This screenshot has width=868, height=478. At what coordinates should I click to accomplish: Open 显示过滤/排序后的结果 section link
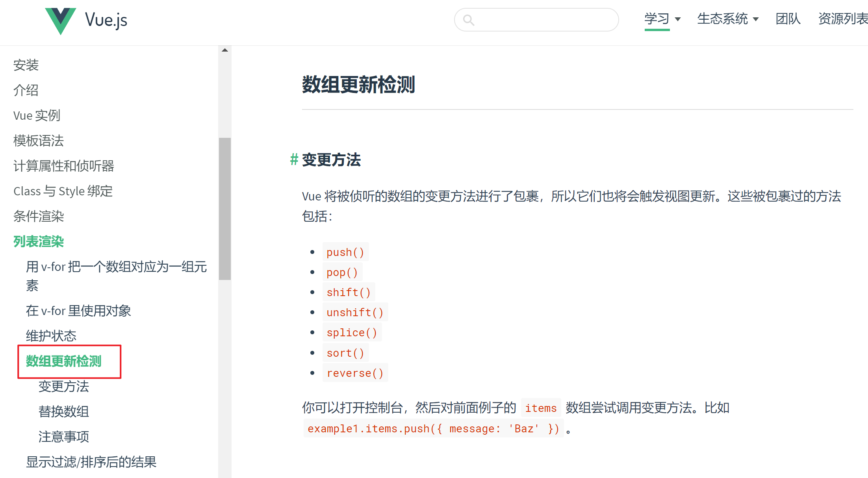click(x=91, y=462)
